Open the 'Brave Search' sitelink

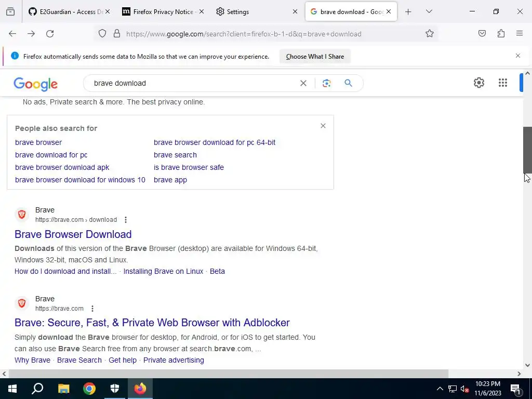[79, 361]
